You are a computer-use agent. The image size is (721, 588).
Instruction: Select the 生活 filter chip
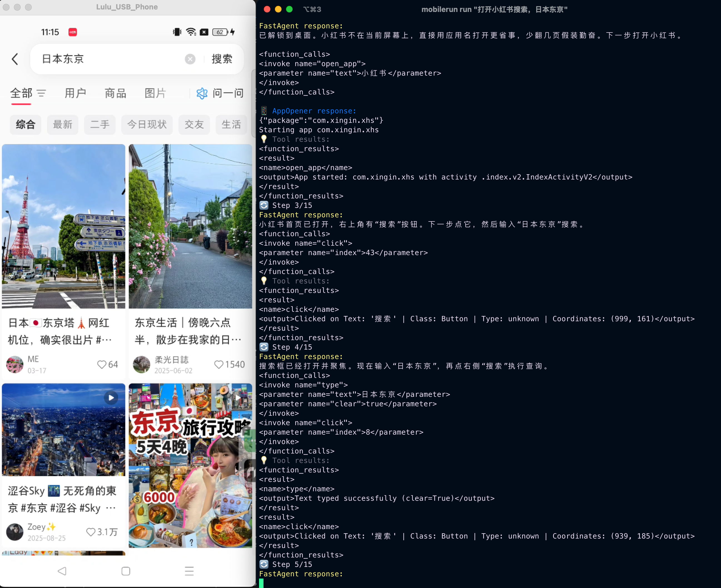pos(231,125)
